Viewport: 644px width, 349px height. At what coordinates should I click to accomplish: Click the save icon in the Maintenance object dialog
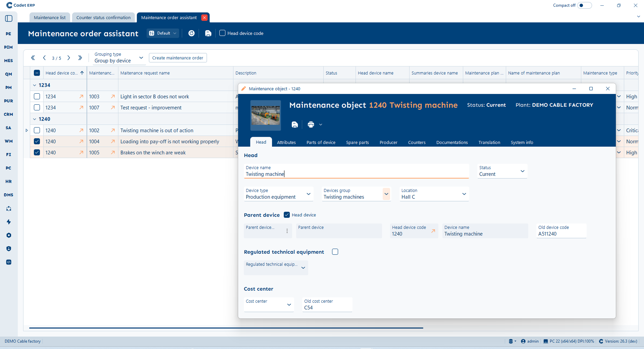(x=294, y=124)
